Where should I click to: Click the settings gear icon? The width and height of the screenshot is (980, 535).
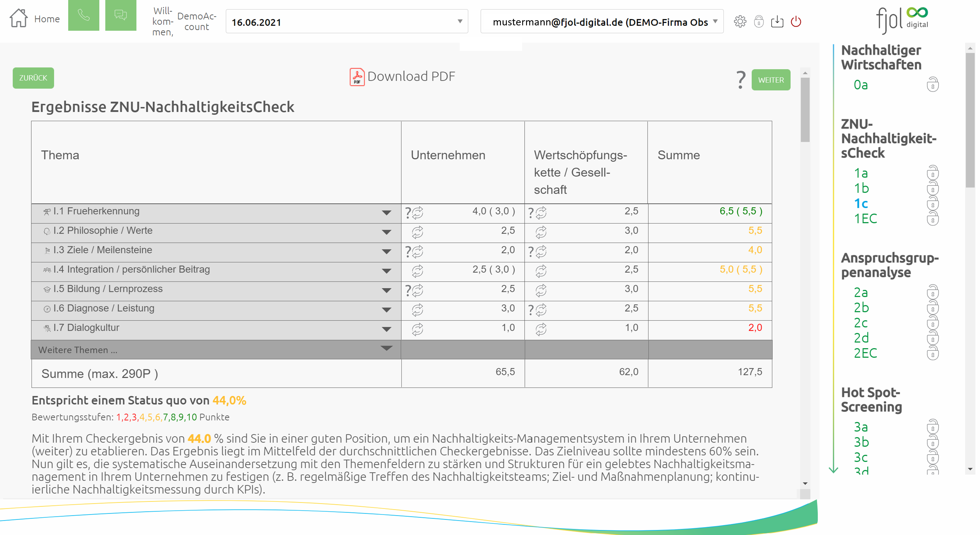(740, 21)
